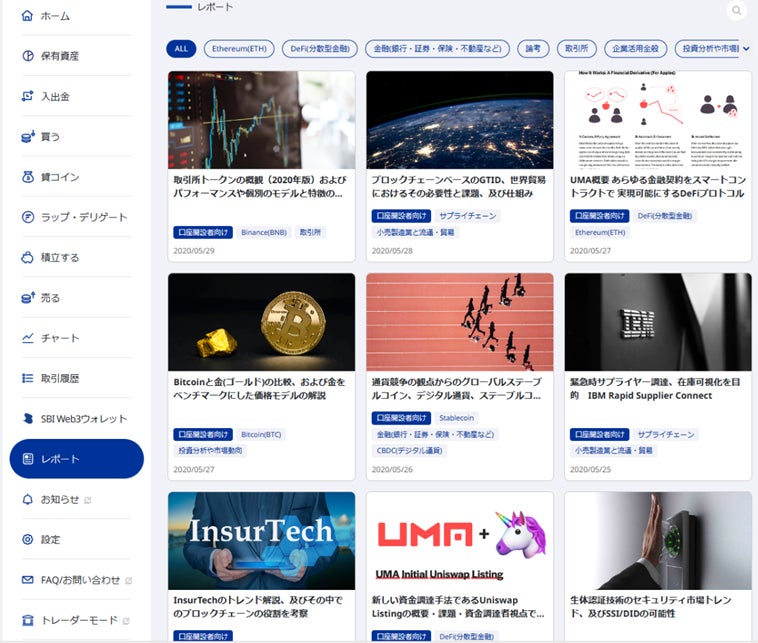Click the お知らせ bell icon

click(x=28, y=499)
